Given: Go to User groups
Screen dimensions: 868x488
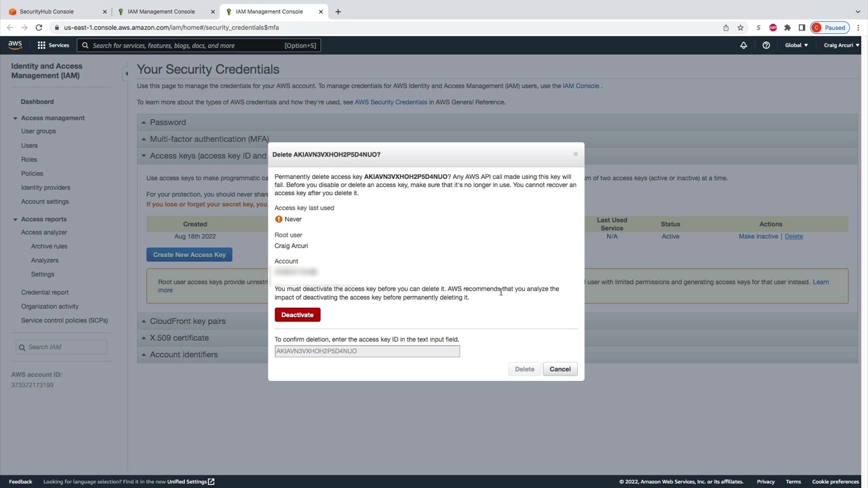Looking at the screenshot, I should tap(39, 131).
